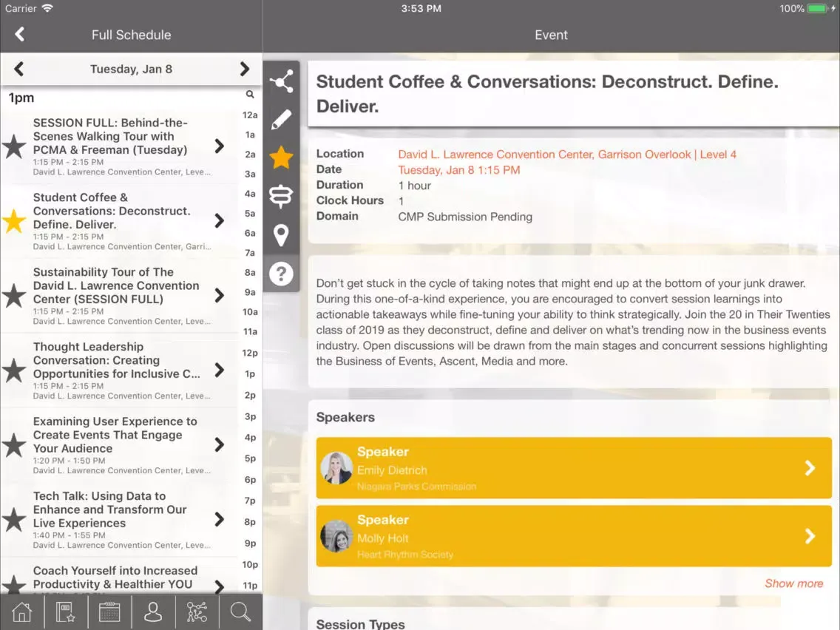This screenshot has width=840, height=630.
Task: Jump to 1p in hour index
Action: coord(250,374)
